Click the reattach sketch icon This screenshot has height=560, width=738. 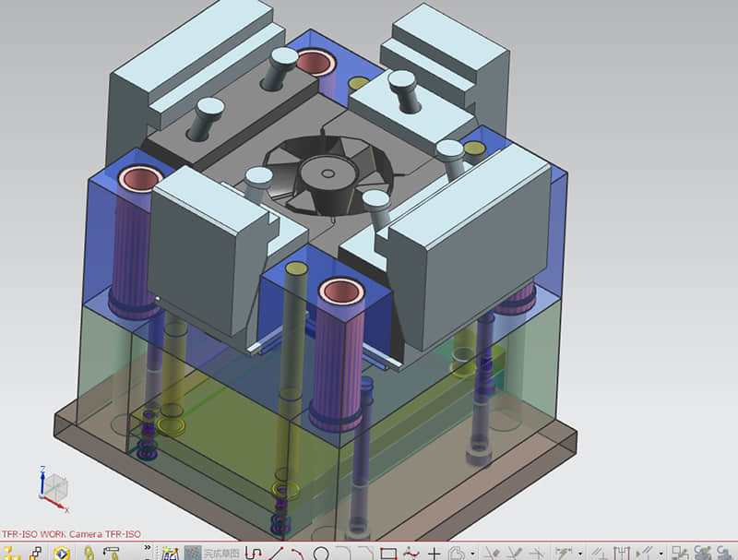coord(680,553)
